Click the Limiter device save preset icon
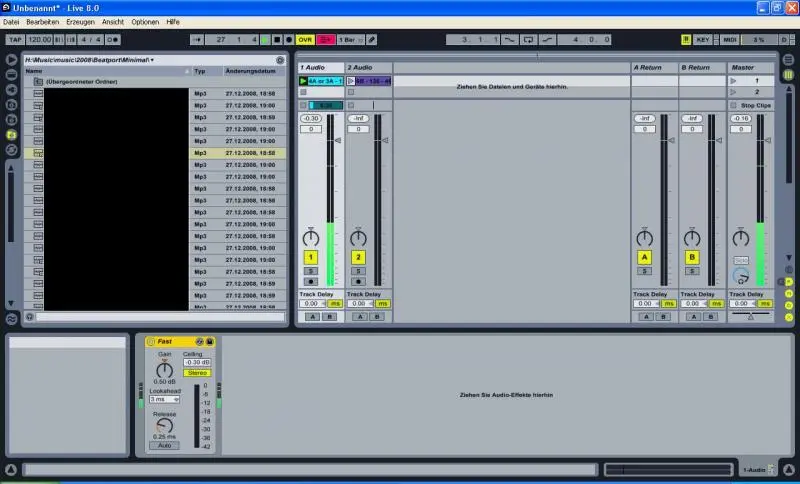The image size is (800, 484). 210,342
